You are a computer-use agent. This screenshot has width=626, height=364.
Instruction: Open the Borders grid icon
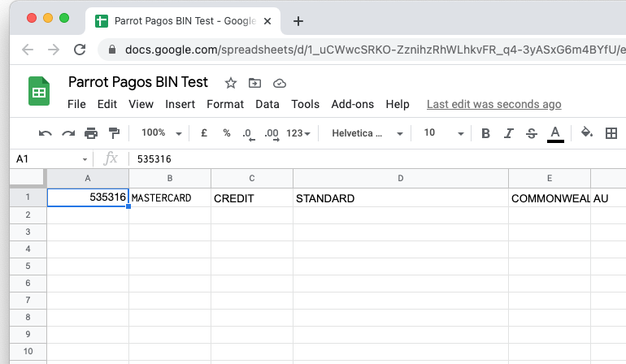tap(611, 133)
